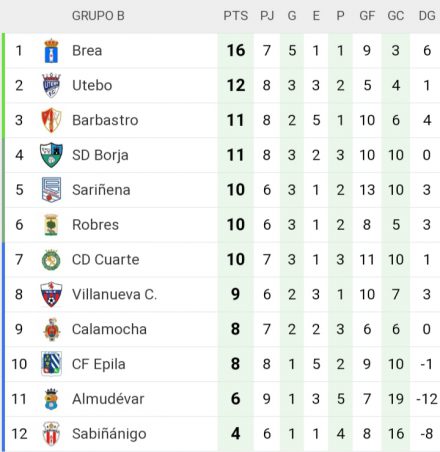Sort table by PTS column header

[x=236, y=16]
